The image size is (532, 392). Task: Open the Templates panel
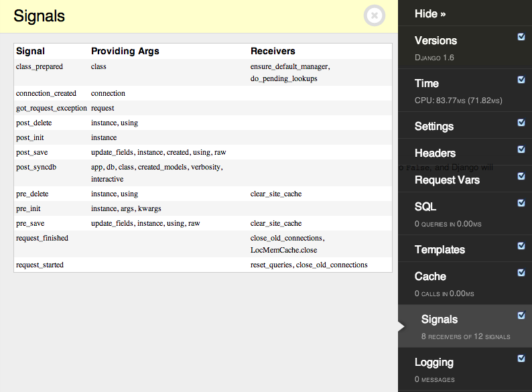pos(440,250)
